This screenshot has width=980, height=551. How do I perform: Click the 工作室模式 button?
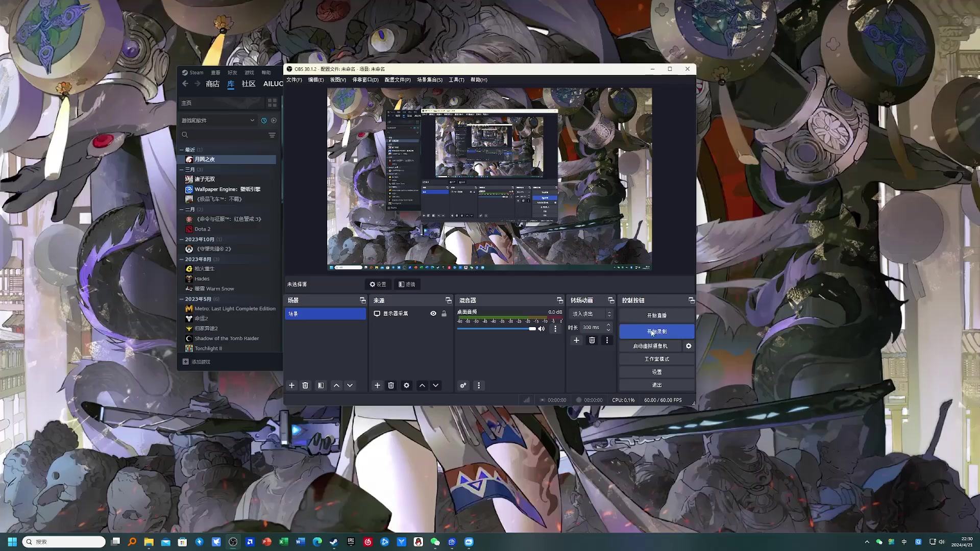656,359
